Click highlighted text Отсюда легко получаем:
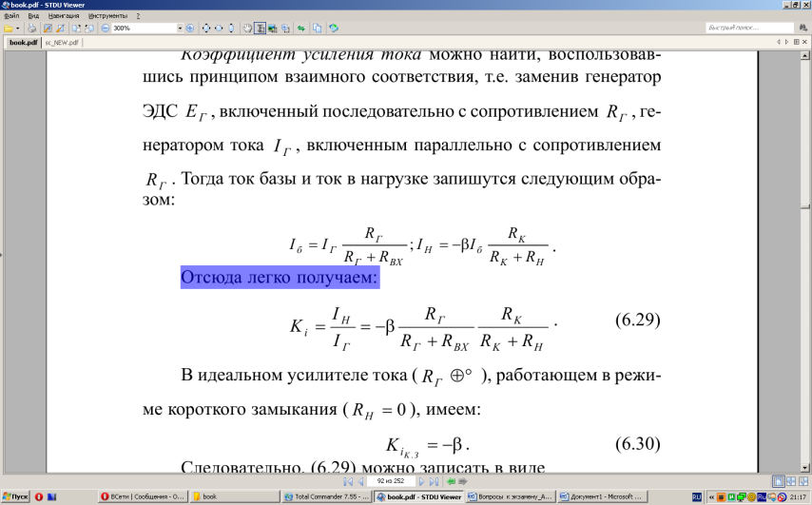The height and width of the screenshot is (505, 812). 280,277
